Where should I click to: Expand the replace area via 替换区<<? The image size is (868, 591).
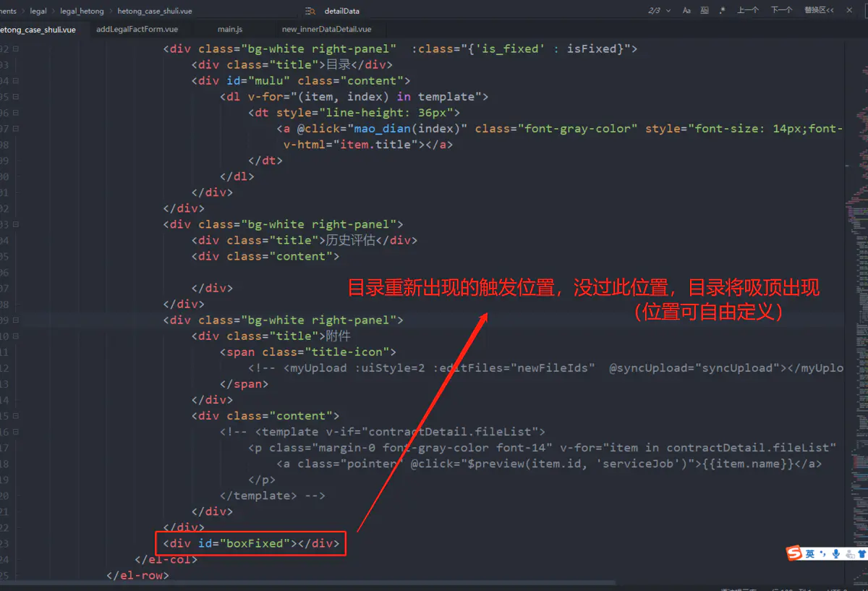tap(818, 10)
